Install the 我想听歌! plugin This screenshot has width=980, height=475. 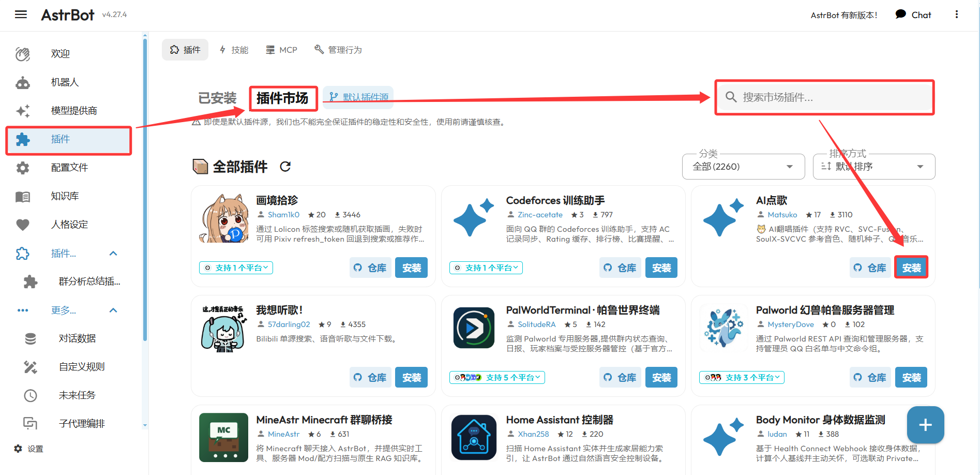tap(412, 377)
